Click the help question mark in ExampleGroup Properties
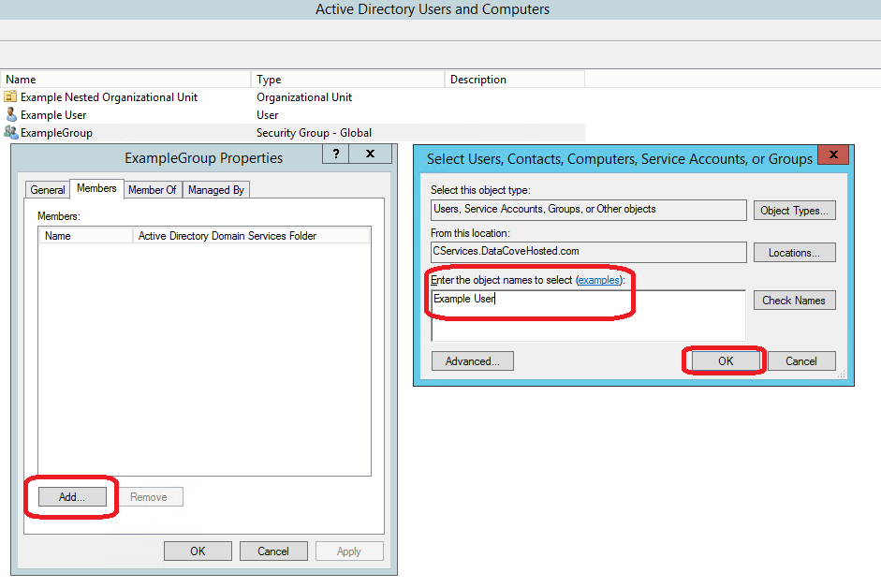This screenshot has height=588, width=881. (336, 154)
